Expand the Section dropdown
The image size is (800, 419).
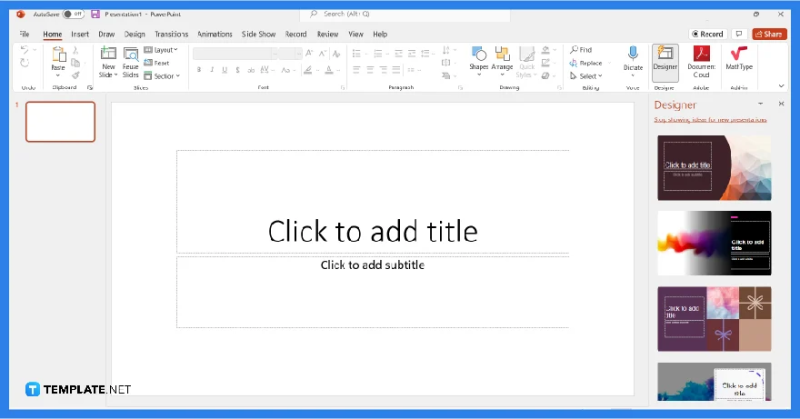[x=162, y=76]
